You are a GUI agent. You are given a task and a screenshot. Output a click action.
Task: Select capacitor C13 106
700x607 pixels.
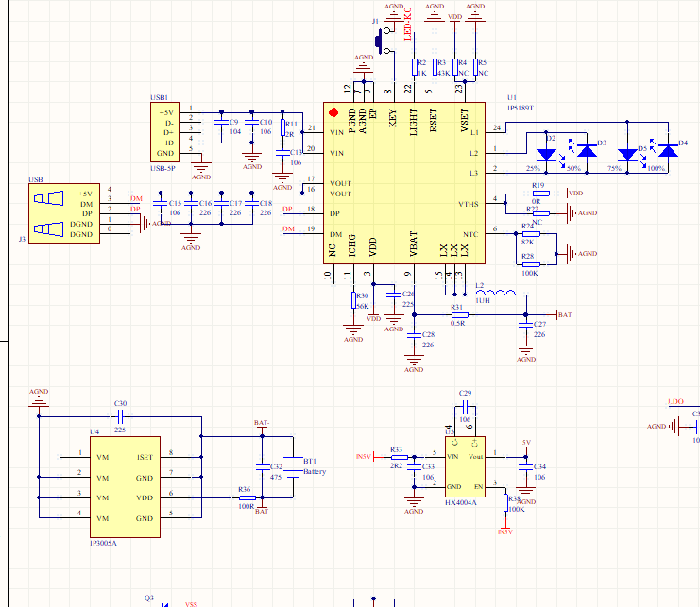(x=282, y=153)
